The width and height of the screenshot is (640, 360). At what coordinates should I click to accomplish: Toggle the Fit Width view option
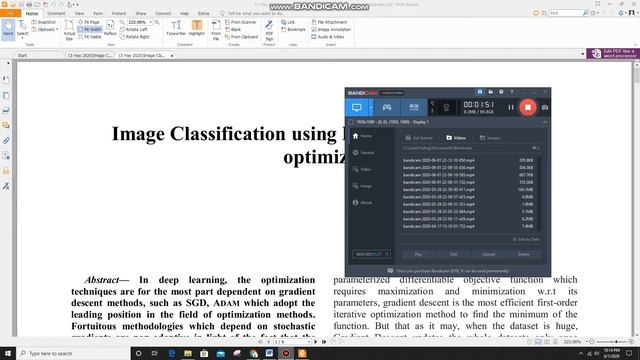(89, 29)
